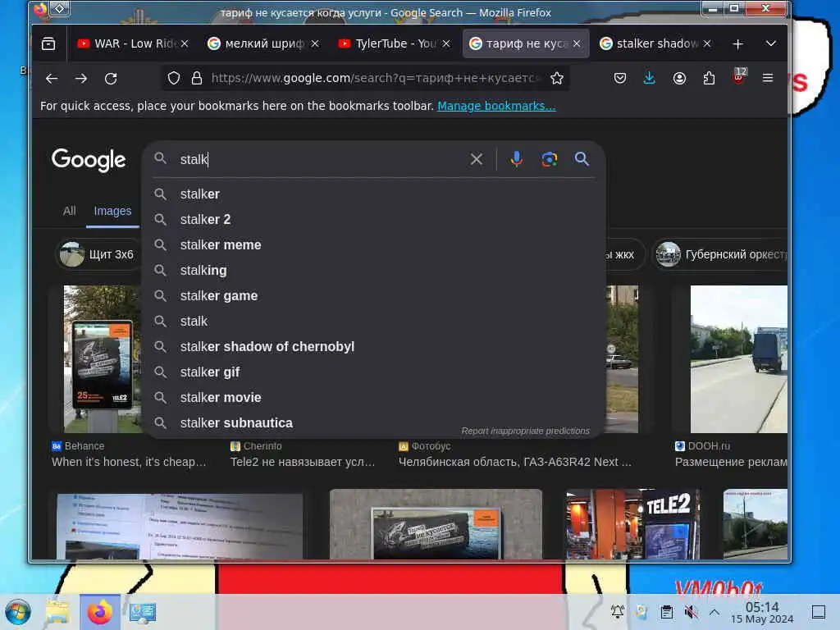Choose suggestion stalker game
The width and height of the screenshot is (840, 630).
pos(373,295)
